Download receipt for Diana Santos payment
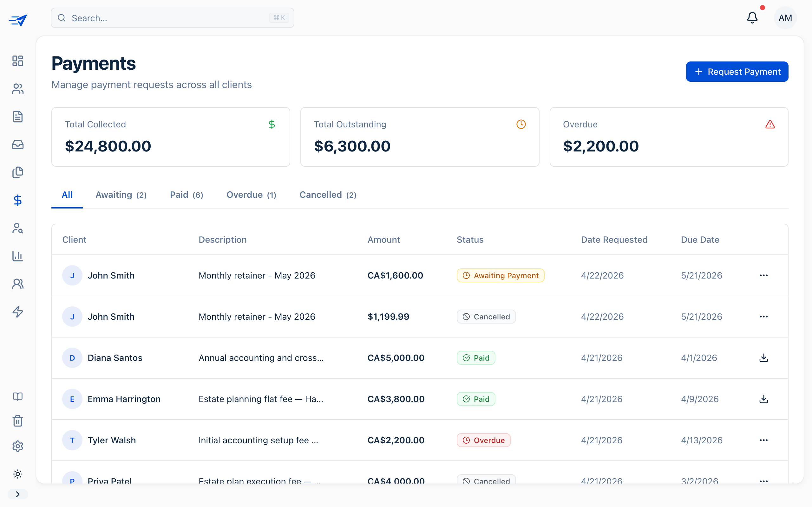 [x=763, y=358]
